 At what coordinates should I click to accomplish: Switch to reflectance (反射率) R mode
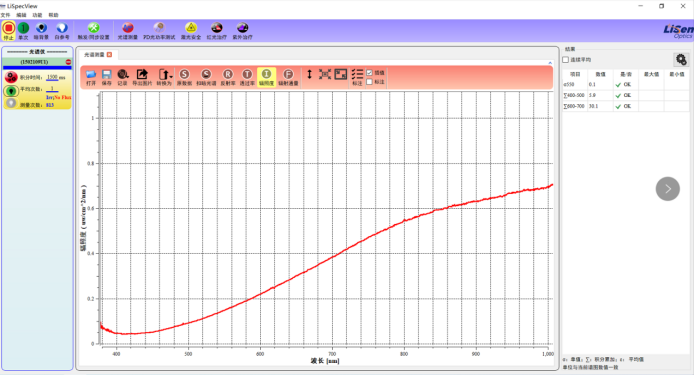pos(227,77)
